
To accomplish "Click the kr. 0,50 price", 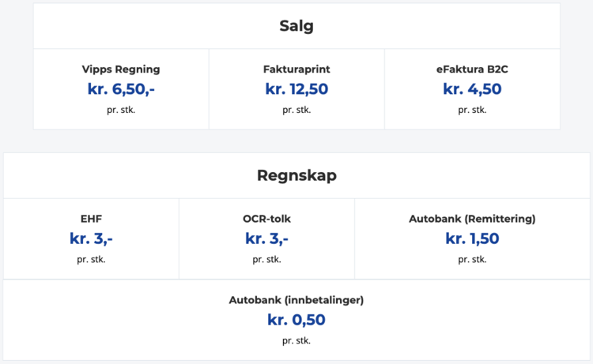I will [x=296, y=320].
